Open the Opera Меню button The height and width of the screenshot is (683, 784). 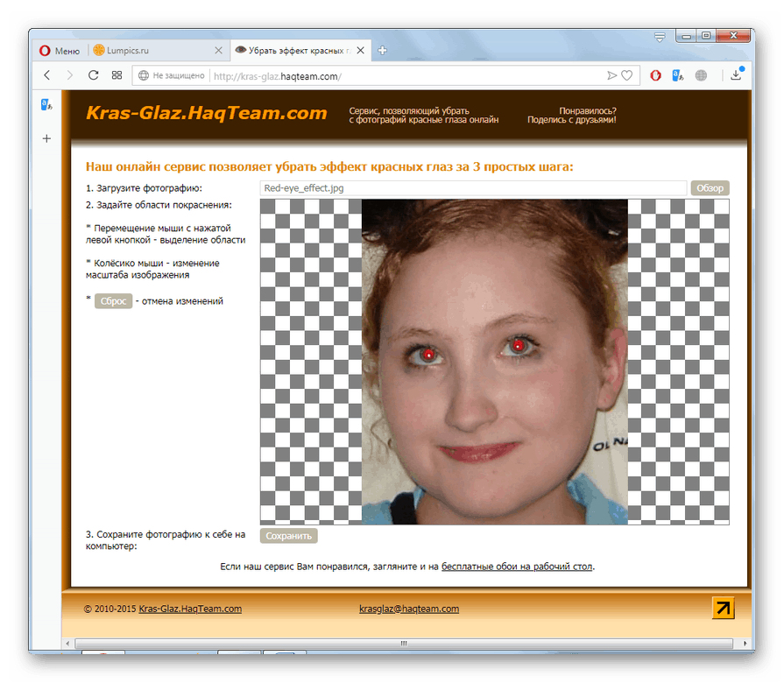60,51
